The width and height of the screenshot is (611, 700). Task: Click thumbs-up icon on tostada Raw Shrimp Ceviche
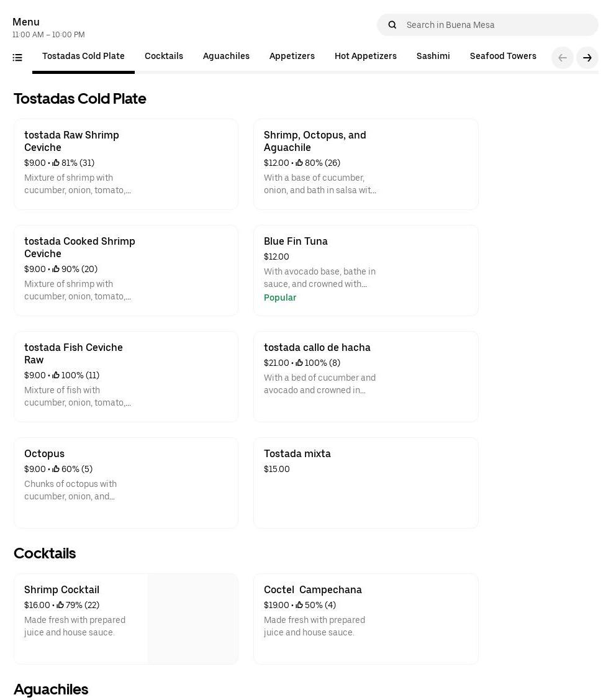point(56,163)
